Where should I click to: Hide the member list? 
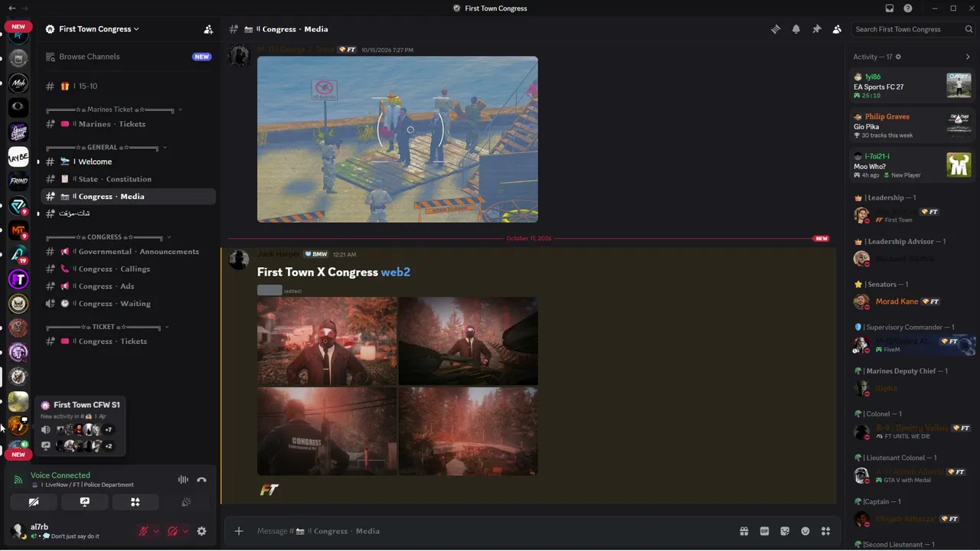coord(837,29)
